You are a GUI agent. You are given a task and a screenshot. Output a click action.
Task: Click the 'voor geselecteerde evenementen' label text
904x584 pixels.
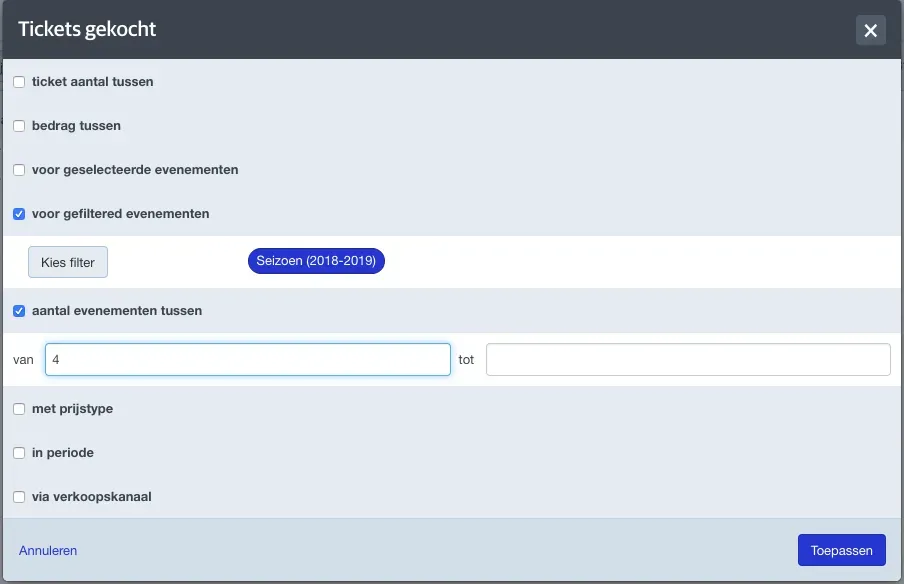coord(135,170)
